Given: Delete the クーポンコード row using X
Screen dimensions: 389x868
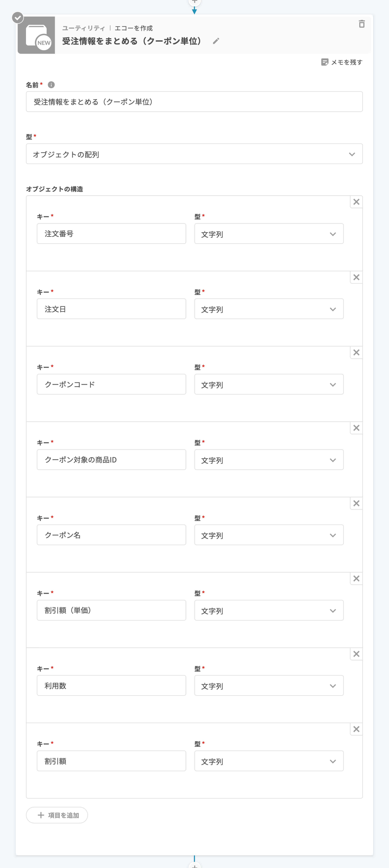Looking at the screenshot, I should click(356, 353).
